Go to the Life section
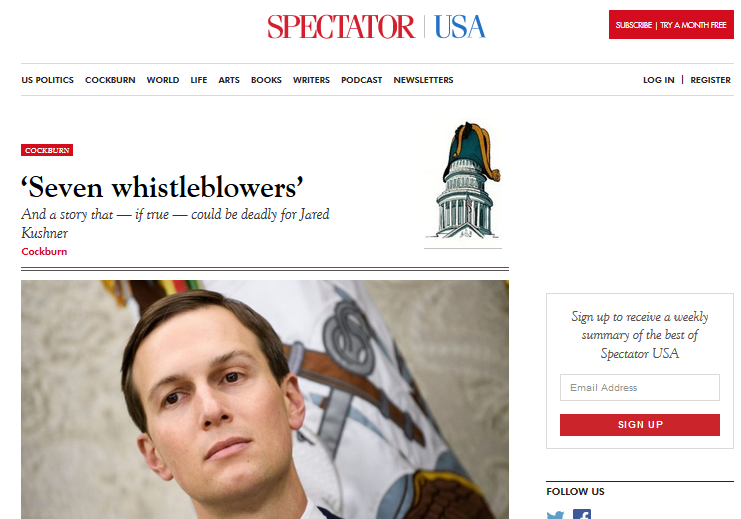The width and height of the screenshot is (741, 519). coord(198,80)
